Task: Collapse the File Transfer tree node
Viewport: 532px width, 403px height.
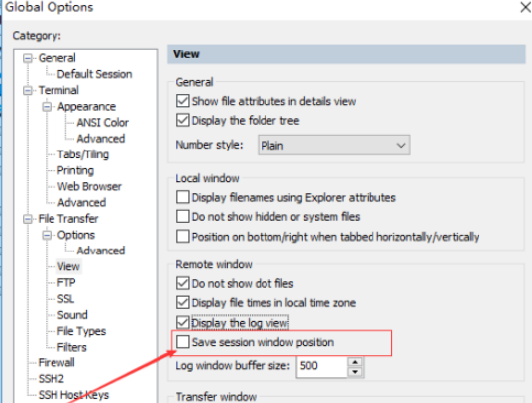Action: click(x=28, y=219)
